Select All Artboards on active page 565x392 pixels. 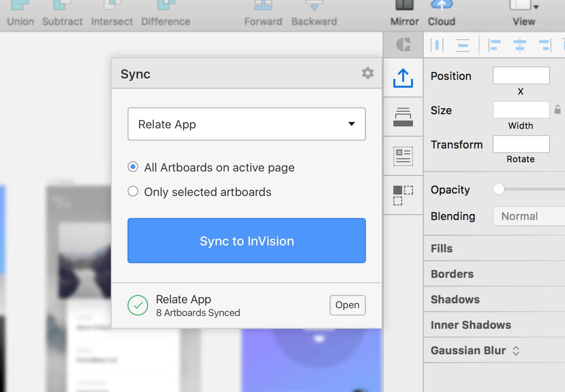(133, 167)
